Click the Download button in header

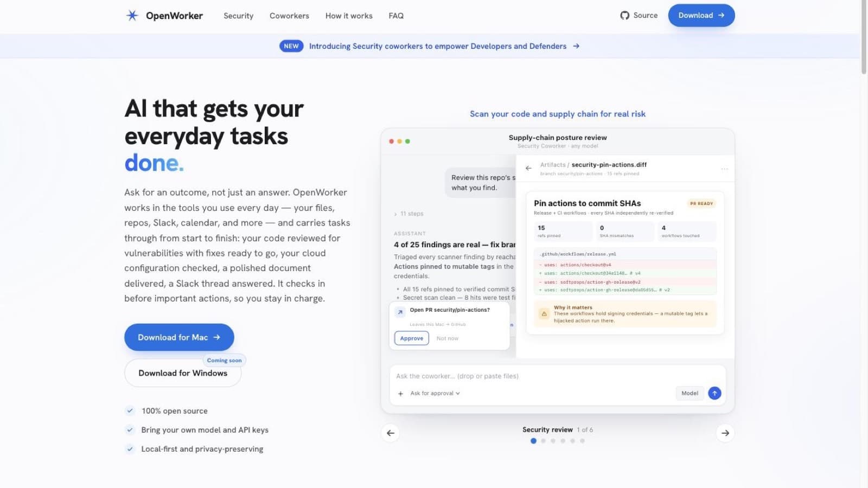701,15
